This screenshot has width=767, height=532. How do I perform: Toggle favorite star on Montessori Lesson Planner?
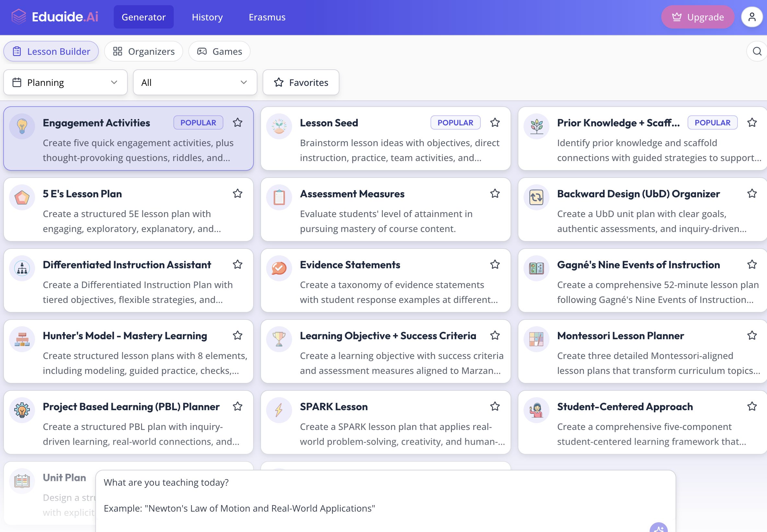[752, 336]
